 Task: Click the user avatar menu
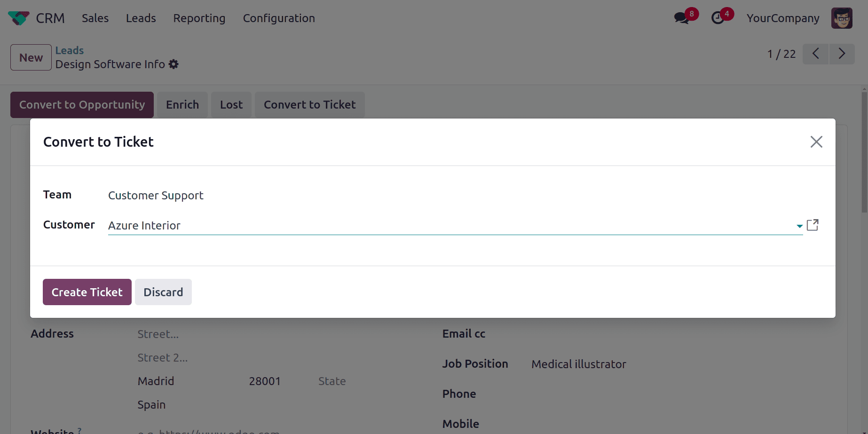(842, 18)
